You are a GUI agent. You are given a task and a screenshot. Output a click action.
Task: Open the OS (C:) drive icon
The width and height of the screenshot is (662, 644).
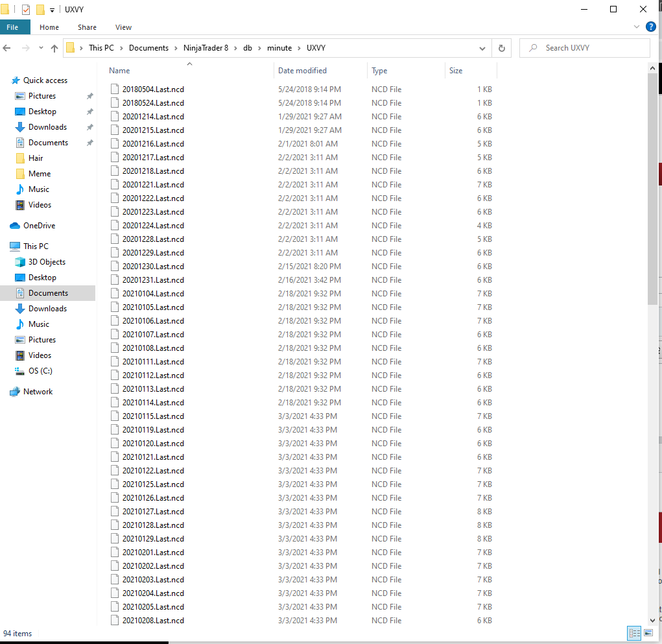[20, 371]
